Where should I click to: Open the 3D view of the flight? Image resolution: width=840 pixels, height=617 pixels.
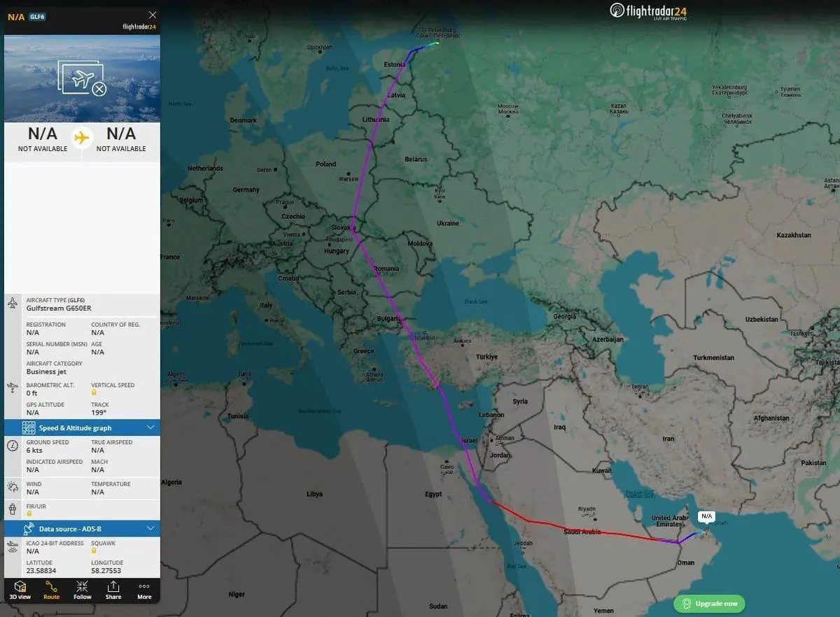coord(20,590)
